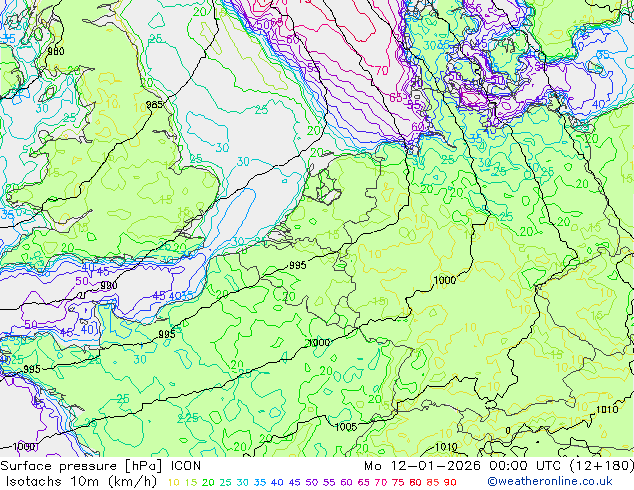Click the 70 value in the bottom legend
This screenshot has height=490, width=634.
tap(381, 482)
